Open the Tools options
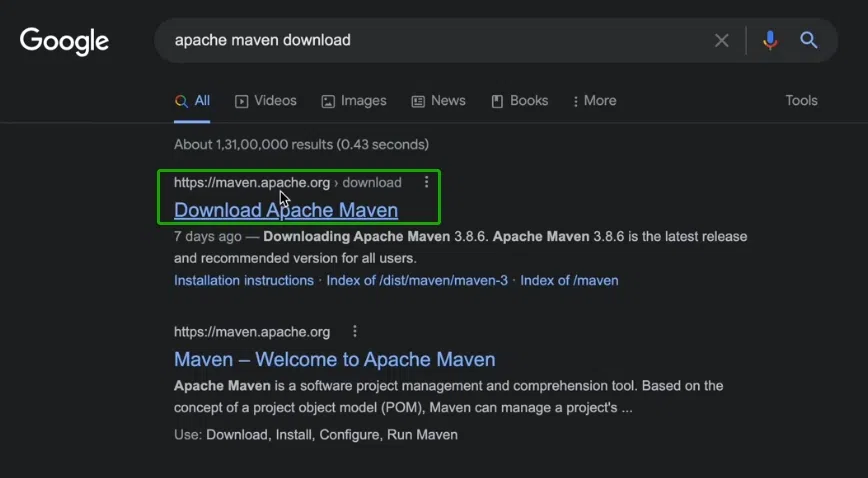 (801, 100)
